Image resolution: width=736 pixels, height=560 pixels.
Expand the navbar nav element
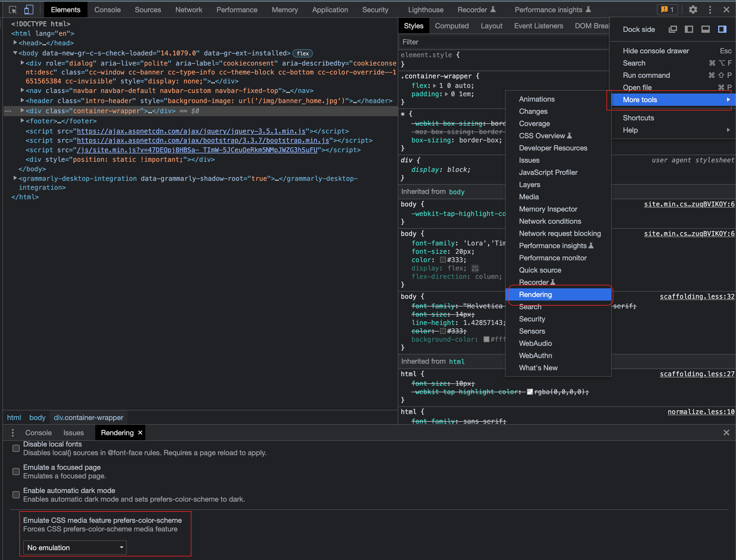(22, 90)
